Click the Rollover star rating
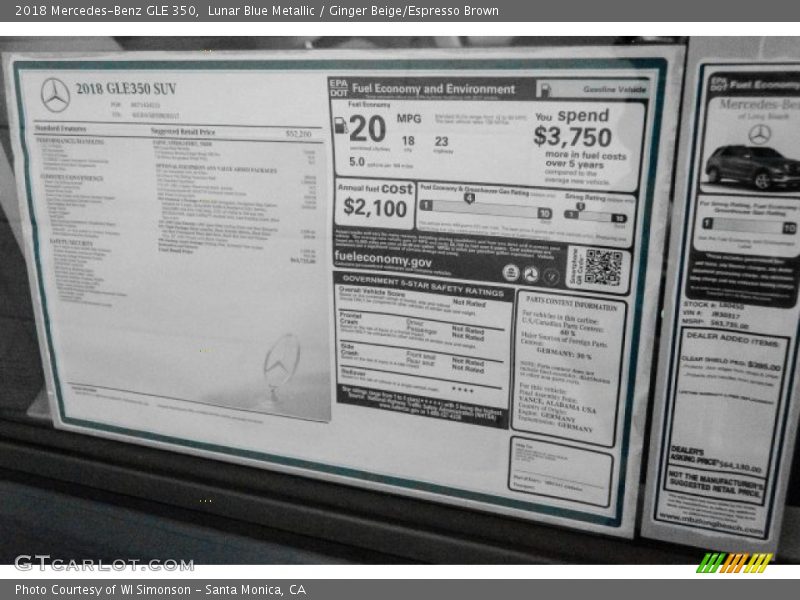Image resolution: width=800 pixels, height=600 pixels. (x=463, y=390)
